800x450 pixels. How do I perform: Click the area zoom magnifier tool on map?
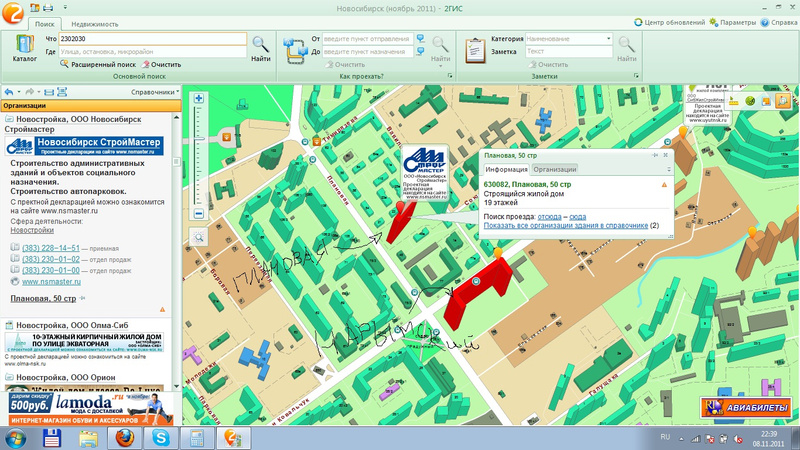199,237
